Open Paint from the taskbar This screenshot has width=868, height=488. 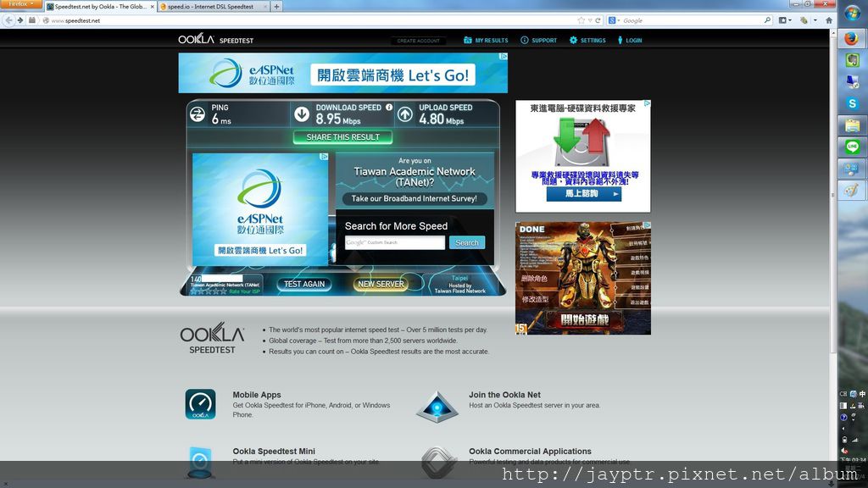pyautogui.click(x=852, y=191)
